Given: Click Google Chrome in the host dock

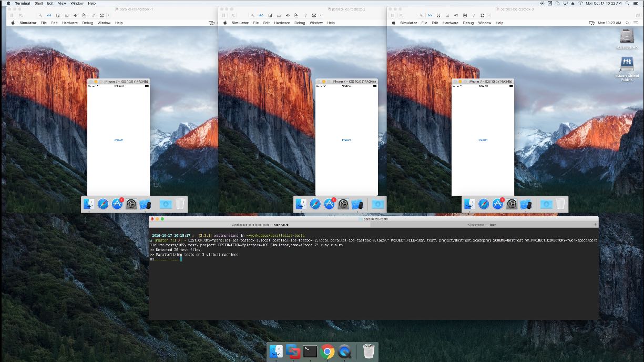Looking at the screenshot, I should [x=328, y=351].
